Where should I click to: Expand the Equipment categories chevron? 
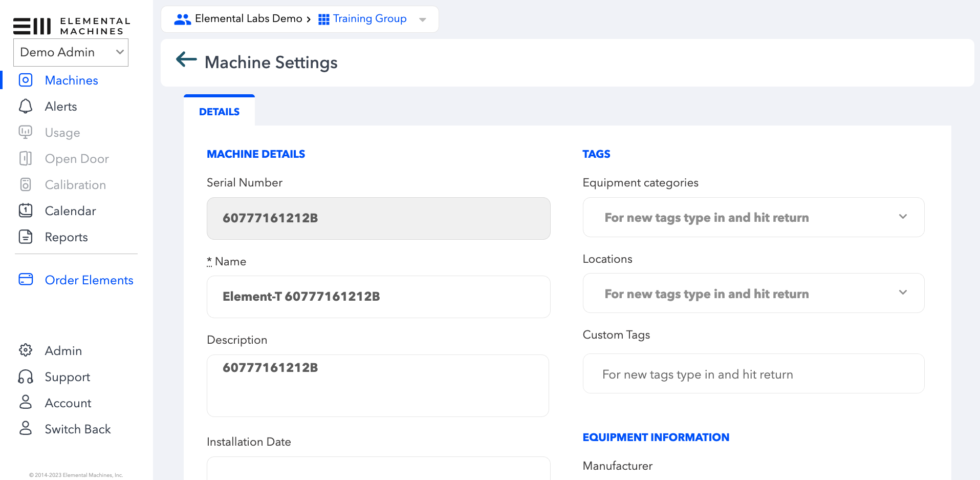(x=903, y=217)
